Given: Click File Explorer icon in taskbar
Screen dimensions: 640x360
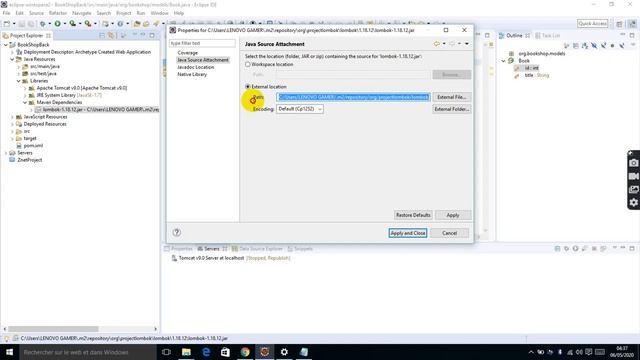Looking at the screenshot, I should tap(186, 352).
